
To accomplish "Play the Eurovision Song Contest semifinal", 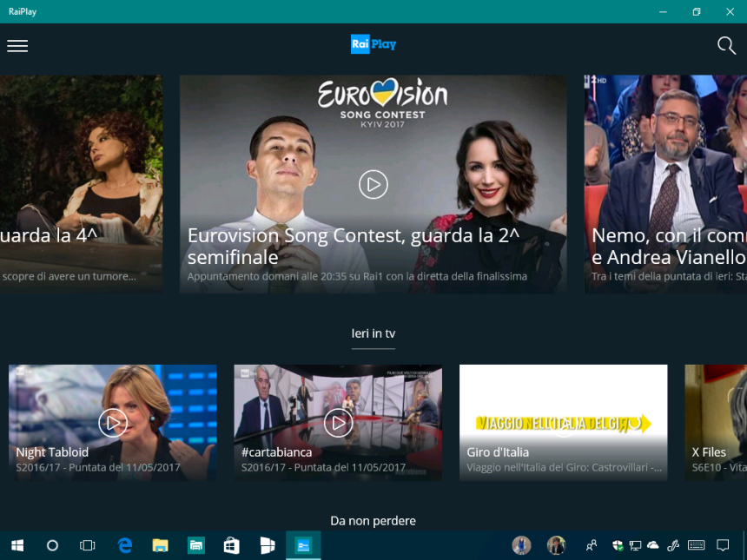I will [x=373, y=184].
